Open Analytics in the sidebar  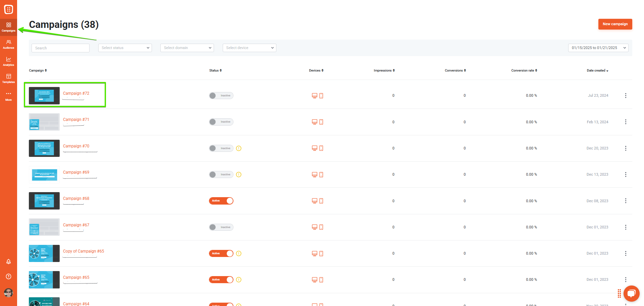point(8,61)
